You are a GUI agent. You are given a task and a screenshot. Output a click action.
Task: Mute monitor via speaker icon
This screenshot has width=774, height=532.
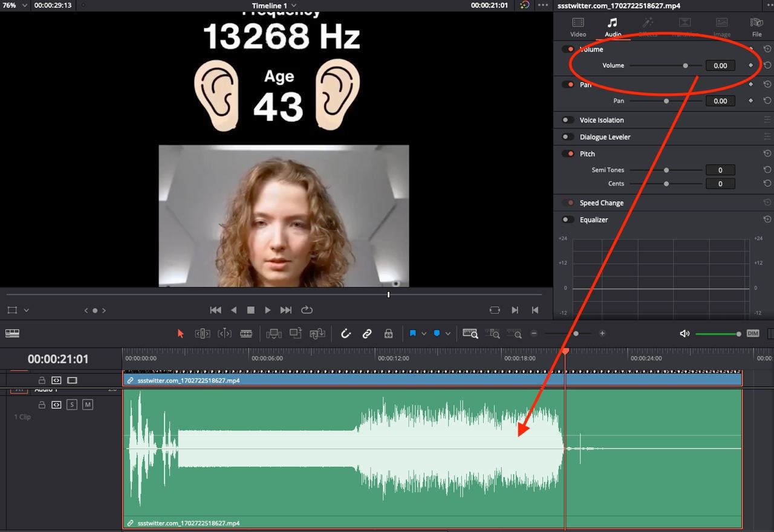(x=685, y=334)
